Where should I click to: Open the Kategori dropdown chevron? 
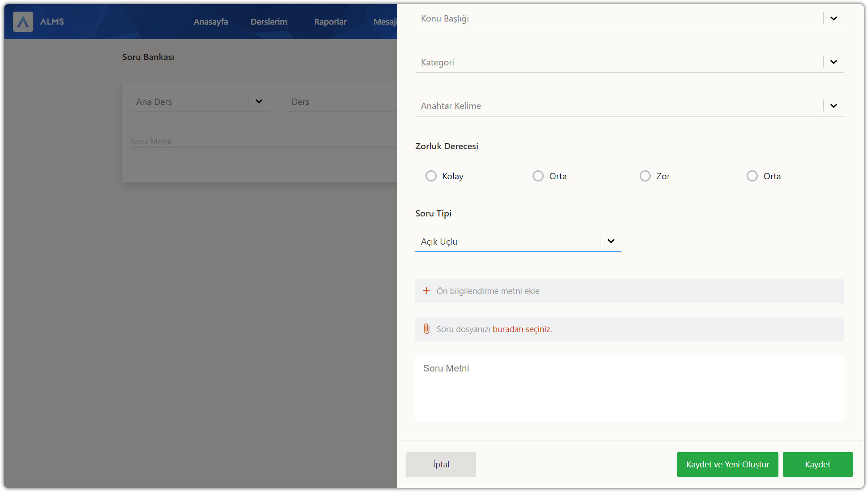point(834,62)
